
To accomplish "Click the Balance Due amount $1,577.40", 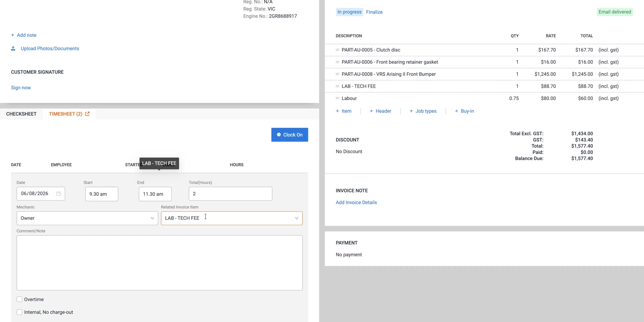I will (582, 159).
